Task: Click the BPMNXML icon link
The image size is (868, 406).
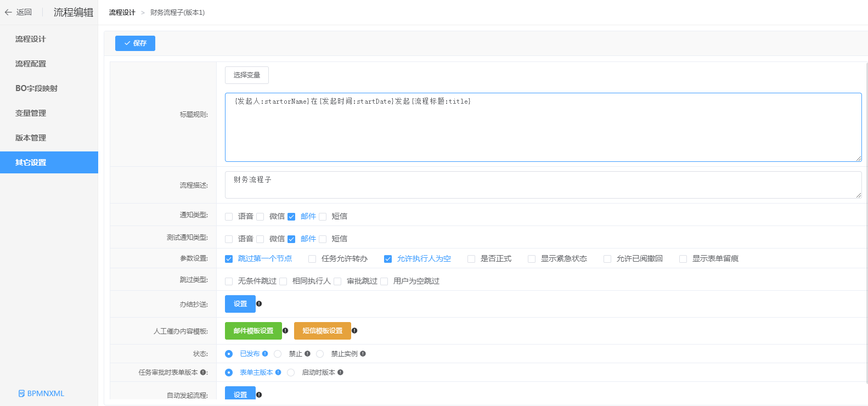Action: [x=22, y=393]
